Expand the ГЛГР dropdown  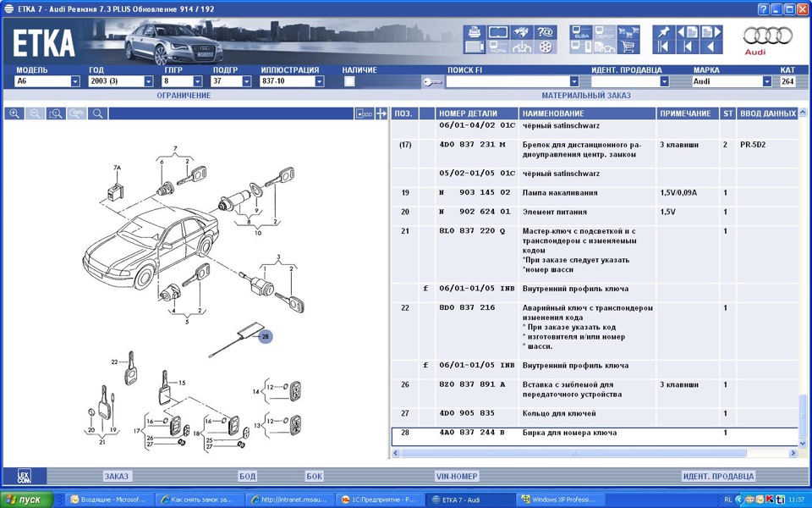click(197, 81)
